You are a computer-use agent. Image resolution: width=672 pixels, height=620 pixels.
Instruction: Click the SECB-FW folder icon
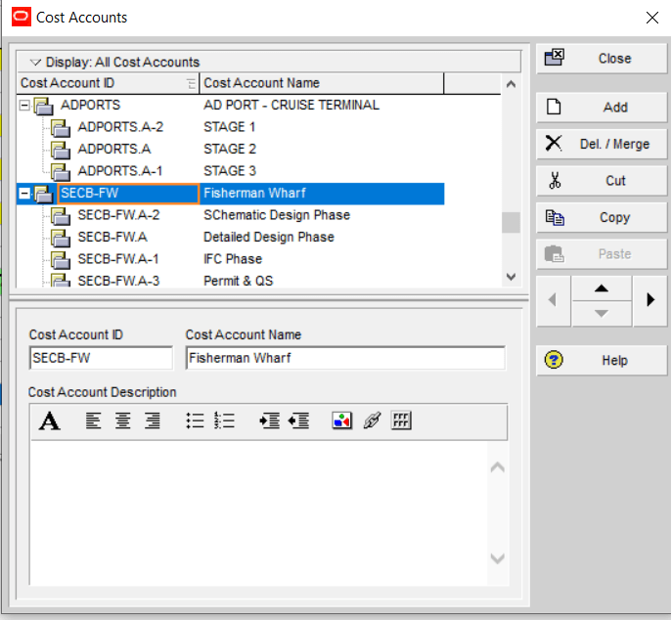tap(44, 194)
